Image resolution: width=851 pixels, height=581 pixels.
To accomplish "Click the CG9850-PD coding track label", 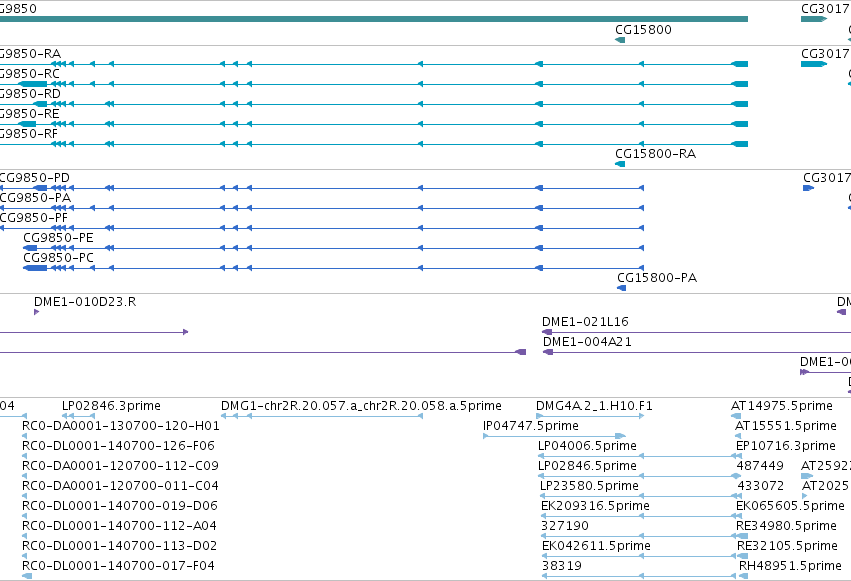I will click(x=34, y=178).
